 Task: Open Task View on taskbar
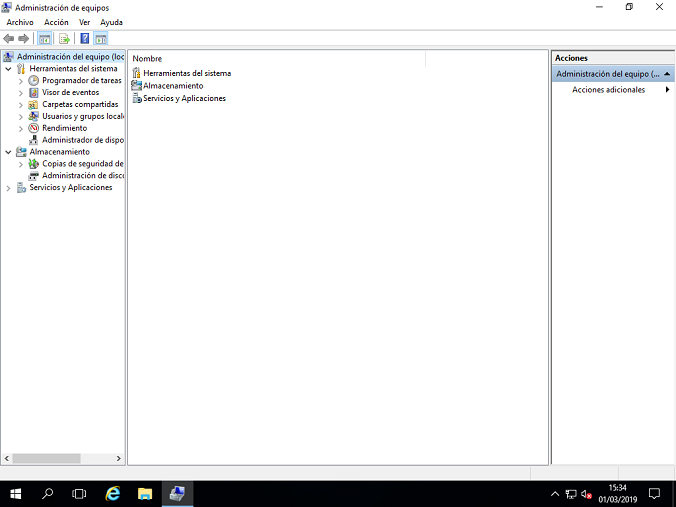[79, 494]
